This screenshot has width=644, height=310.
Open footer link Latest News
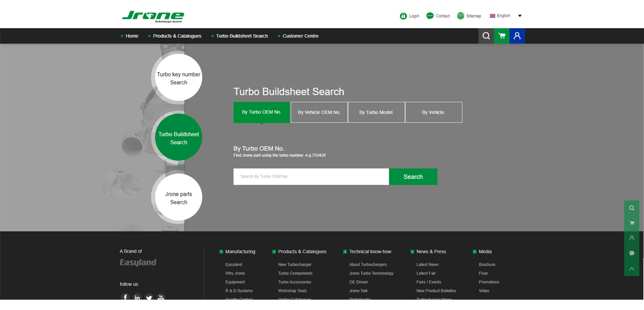(x=427, y=265)
